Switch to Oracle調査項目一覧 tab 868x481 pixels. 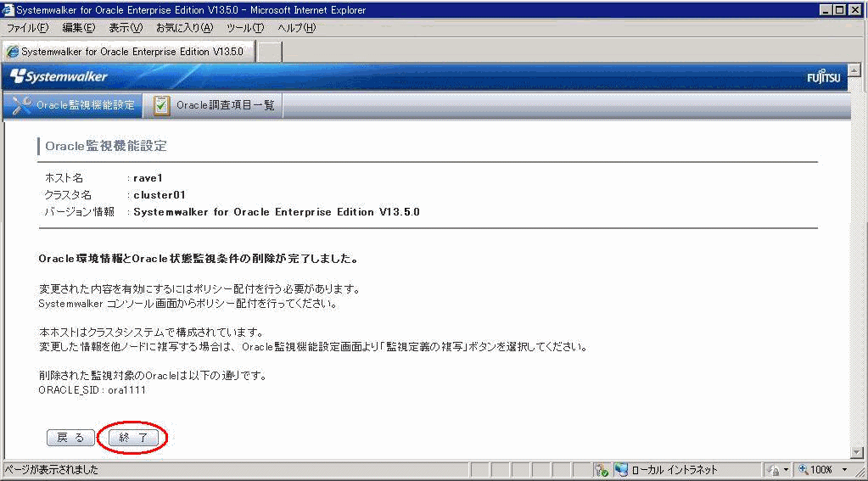(214, 104)
